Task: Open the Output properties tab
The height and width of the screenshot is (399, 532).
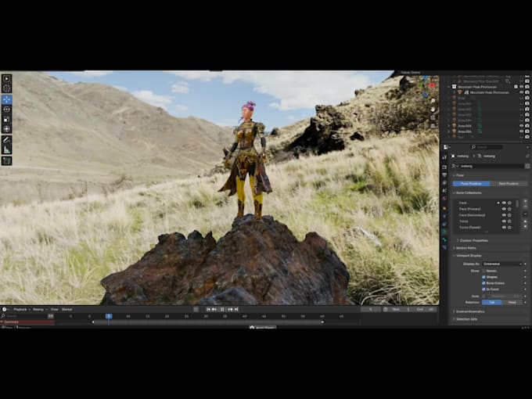Action: click(x=444, y=174)
